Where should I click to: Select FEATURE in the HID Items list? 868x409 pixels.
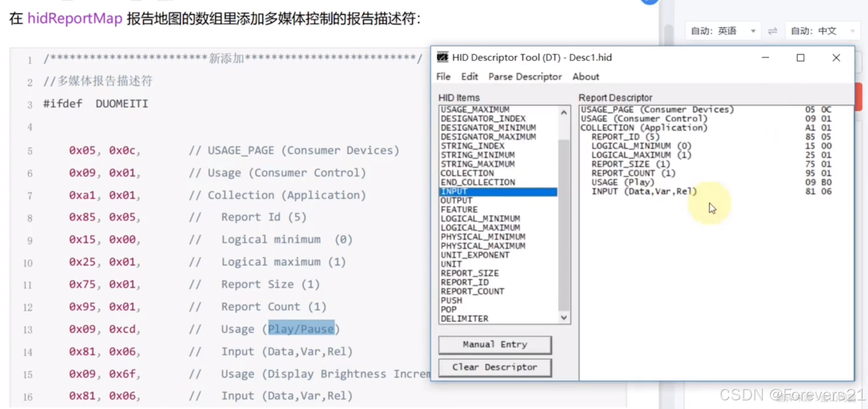(x=459, y=209)
